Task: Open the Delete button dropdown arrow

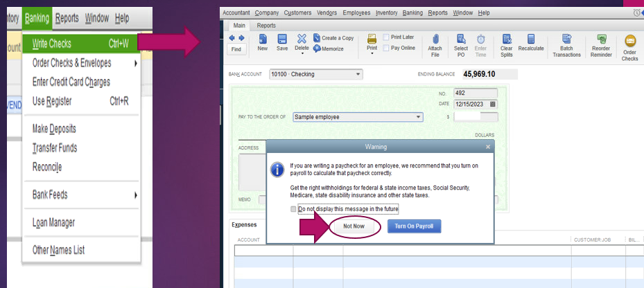Action: (302, 53)
